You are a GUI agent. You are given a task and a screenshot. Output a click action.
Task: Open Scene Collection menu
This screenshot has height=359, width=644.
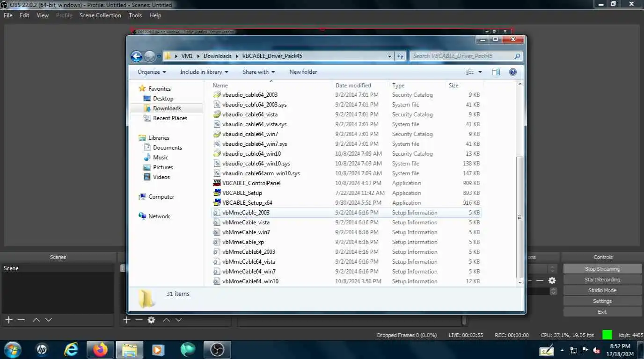100,15
